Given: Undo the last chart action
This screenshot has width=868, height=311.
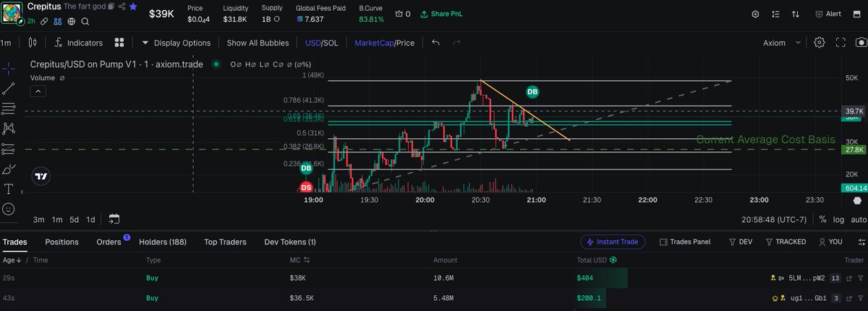Looking at the screenshot, I should coord(435,43).
